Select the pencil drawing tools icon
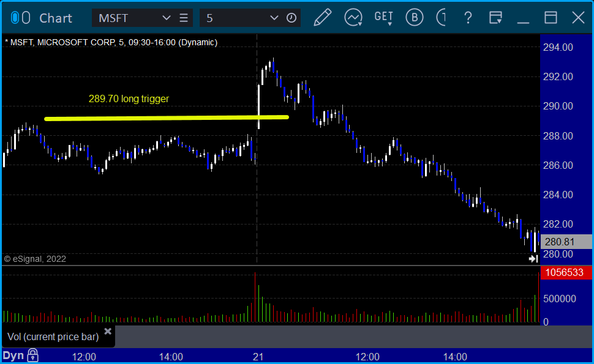Screen dimensions: 594x364 point(323,17)
